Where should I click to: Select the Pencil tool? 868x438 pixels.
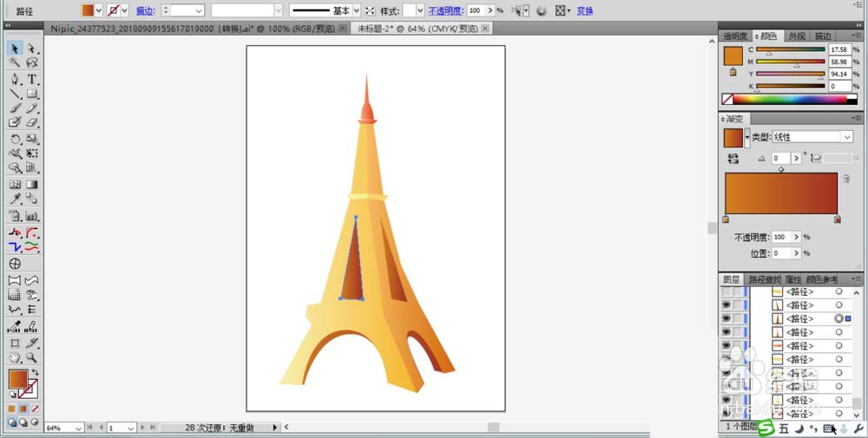pyautogui.click(x=31, y=108)
